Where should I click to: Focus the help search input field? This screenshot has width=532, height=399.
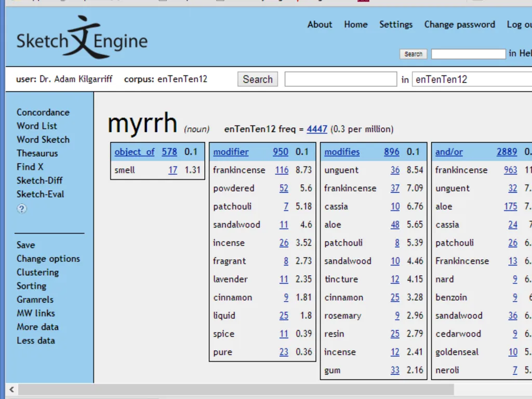pos(468,54)
